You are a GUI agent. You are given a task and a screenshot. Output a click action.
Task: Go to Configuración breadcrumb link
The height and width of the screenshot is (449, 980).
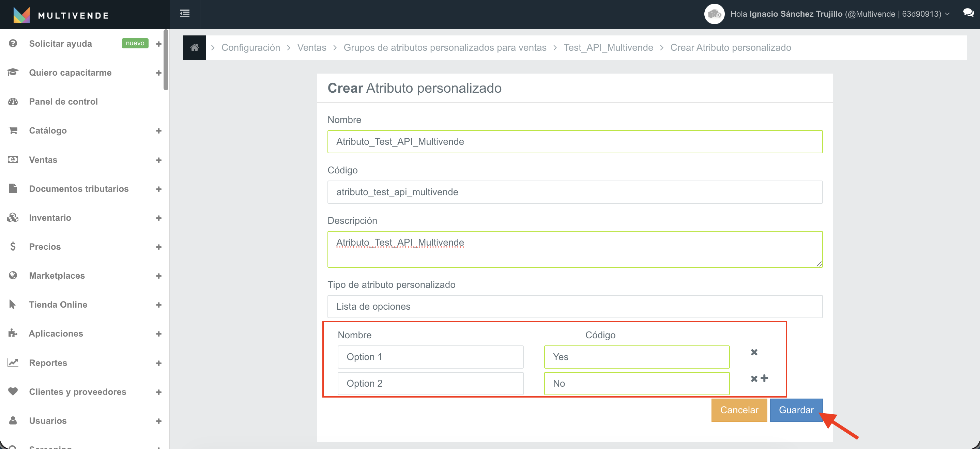click(250, 48)
